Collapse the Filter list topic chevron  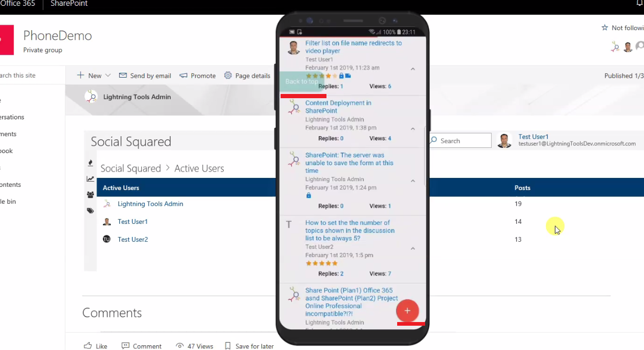tap(413, 69)
